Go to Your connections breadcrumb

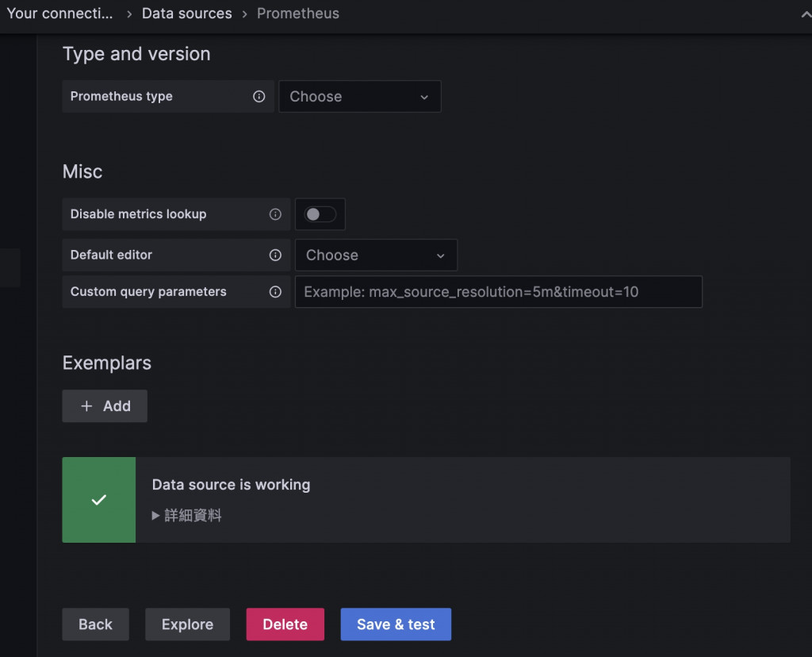(x=59, y=13)
